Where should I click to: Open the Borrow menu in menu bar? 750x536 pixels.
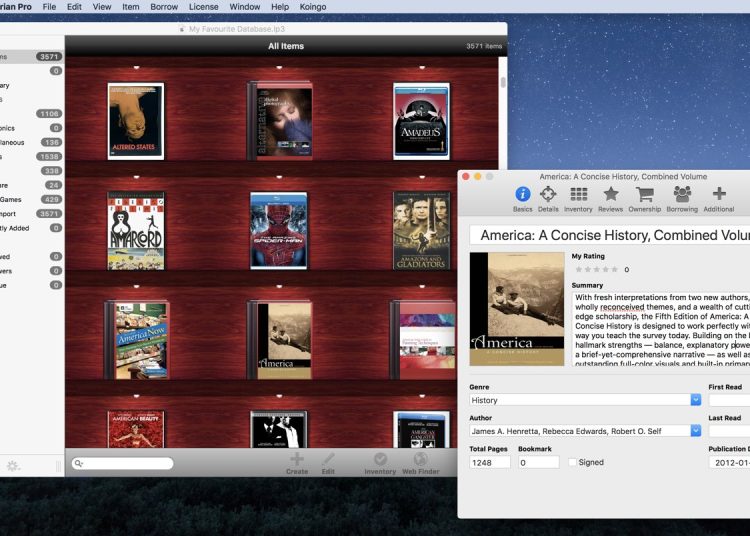tap(164, 7)
